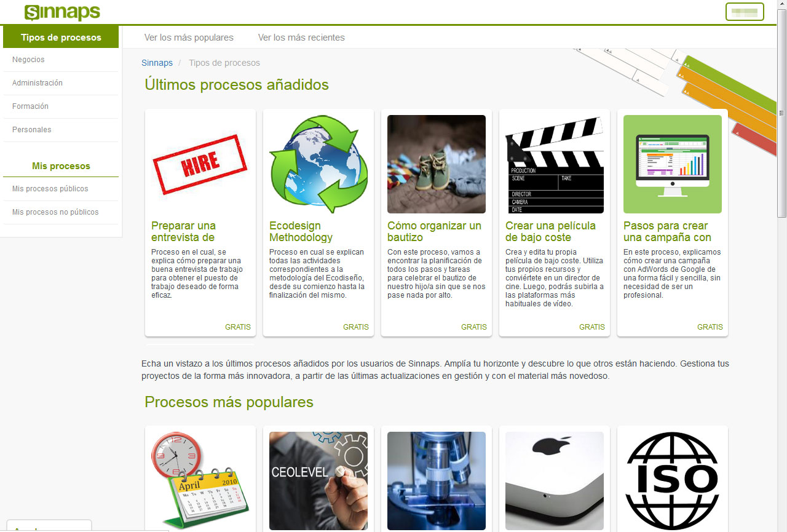Click the ISO globe icon

click(672, 480)
